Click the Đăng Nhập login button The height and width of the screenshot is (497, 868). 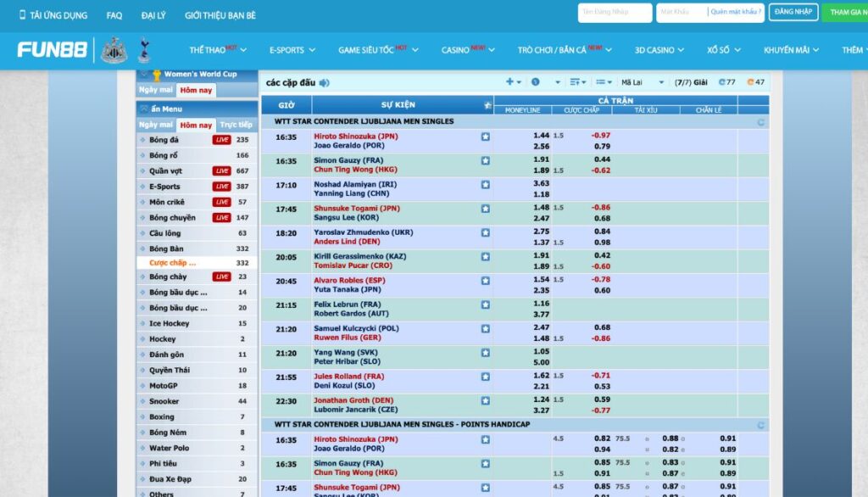point(793,12)
